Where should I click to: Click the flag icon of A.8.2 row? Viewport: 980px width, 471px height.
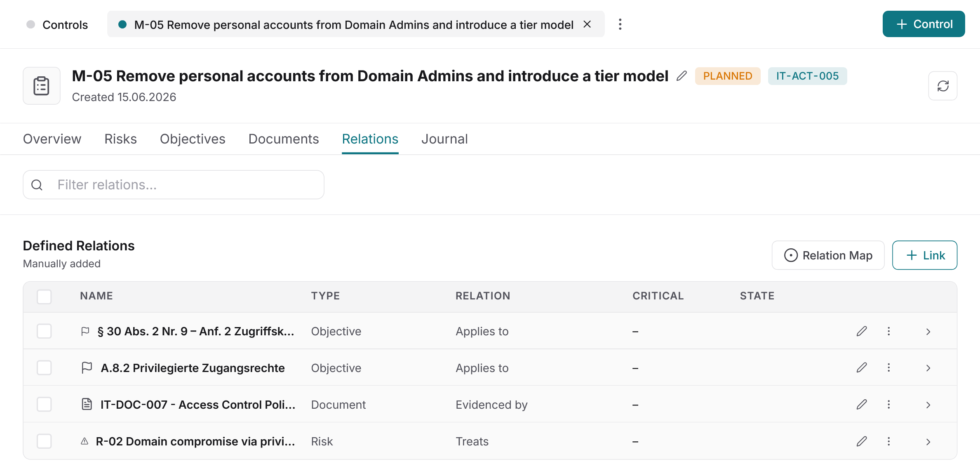87,367
